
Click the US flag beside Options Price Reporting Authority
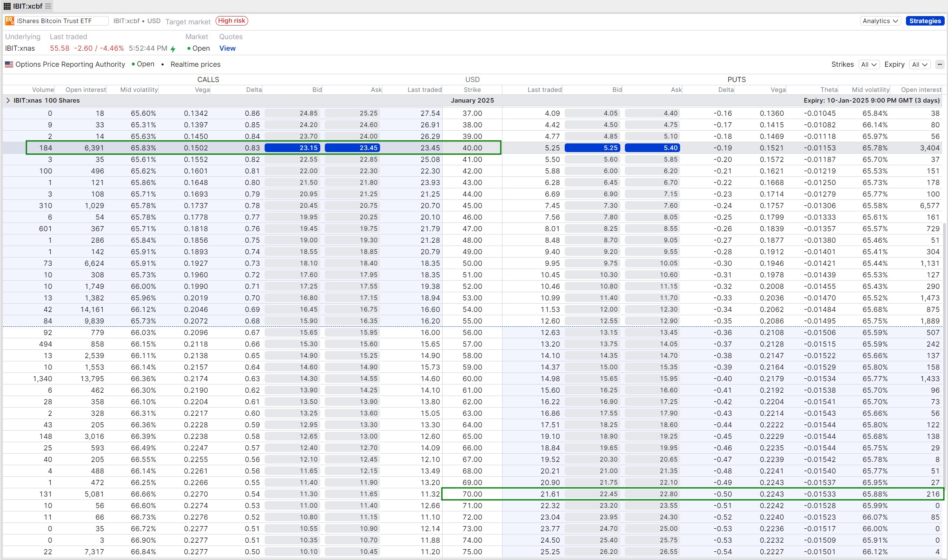click(9, 64)
